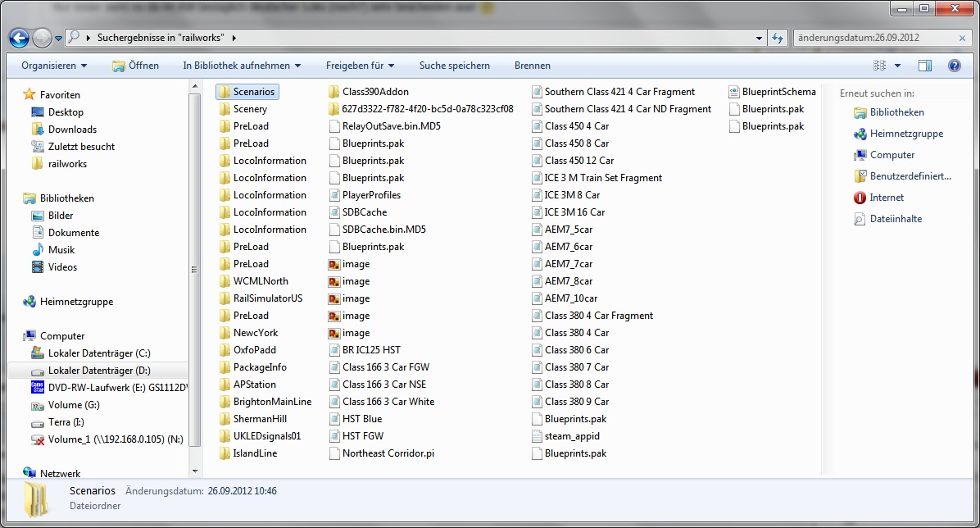Image resolution: width=980 pixels, height=528 pixels.
Task: Clear the search with the X
Action: (963, 39)
